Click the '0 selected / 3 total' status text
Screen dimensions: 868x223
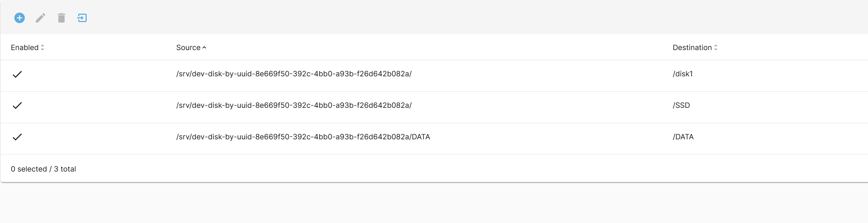pyautogui.click(x=44, y=169)
